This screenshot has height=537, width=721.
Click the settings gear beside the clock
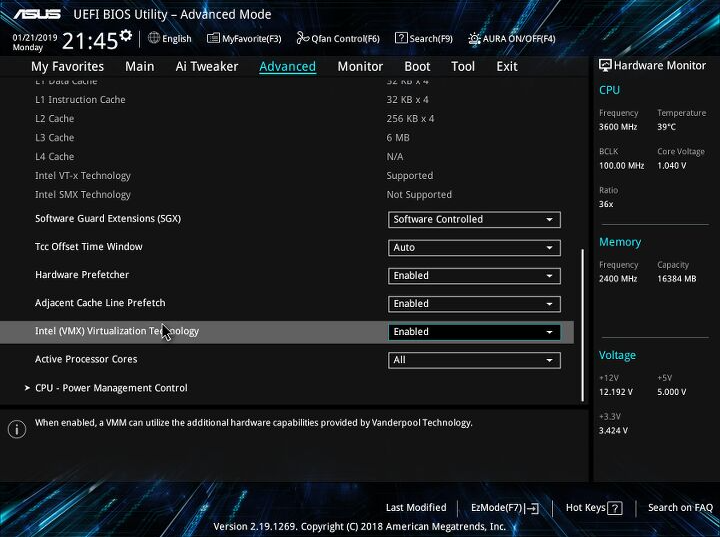pos(126,35)
